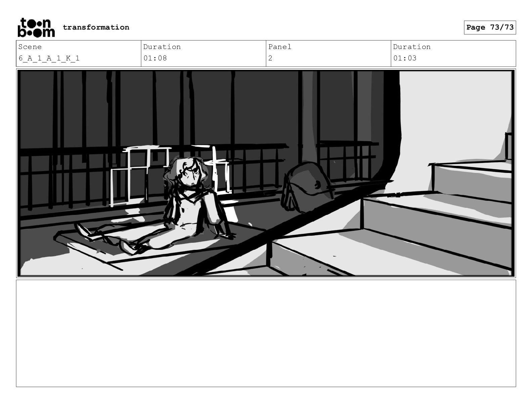Screen dimensions: 532x411
Task: Click the "Page 73/73" page indicator
Action: click(490, 28)
